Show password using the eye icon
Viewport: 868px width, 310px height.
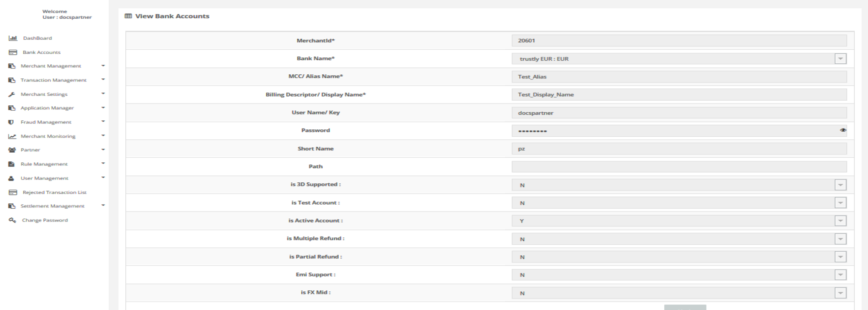click(843, 130)
